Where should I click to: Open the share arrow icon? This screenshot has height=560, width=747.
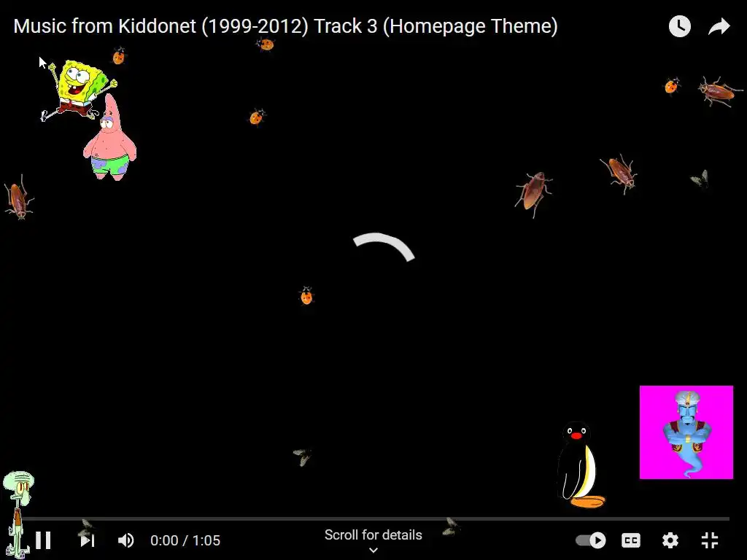click(x=719, y=26)
